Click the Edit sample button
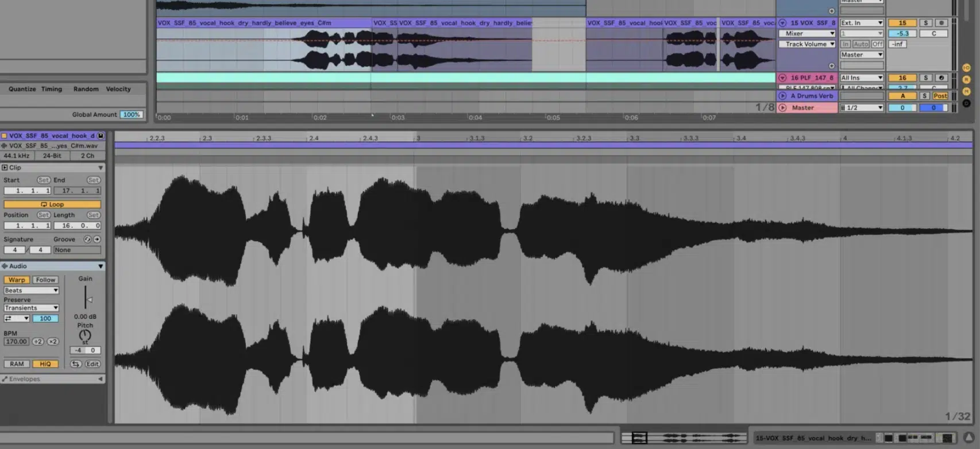This screenshot has height=449, width=980. (x=92, y=364)
